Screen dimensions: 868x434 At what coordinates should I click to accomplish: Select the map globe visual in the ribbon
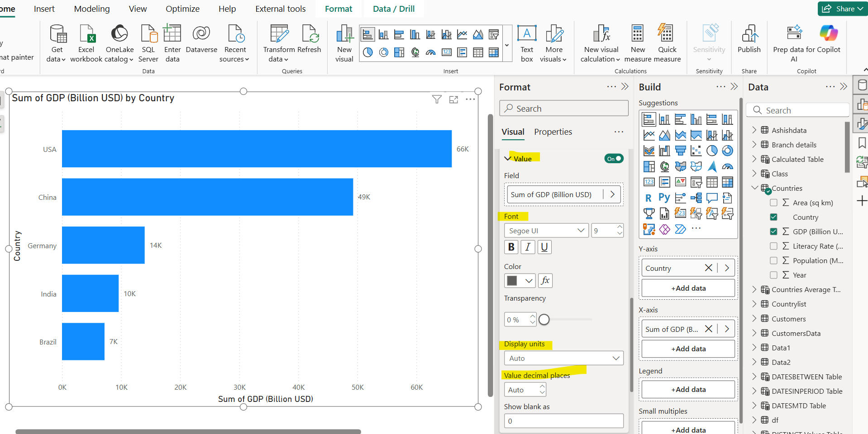(415, 52)
